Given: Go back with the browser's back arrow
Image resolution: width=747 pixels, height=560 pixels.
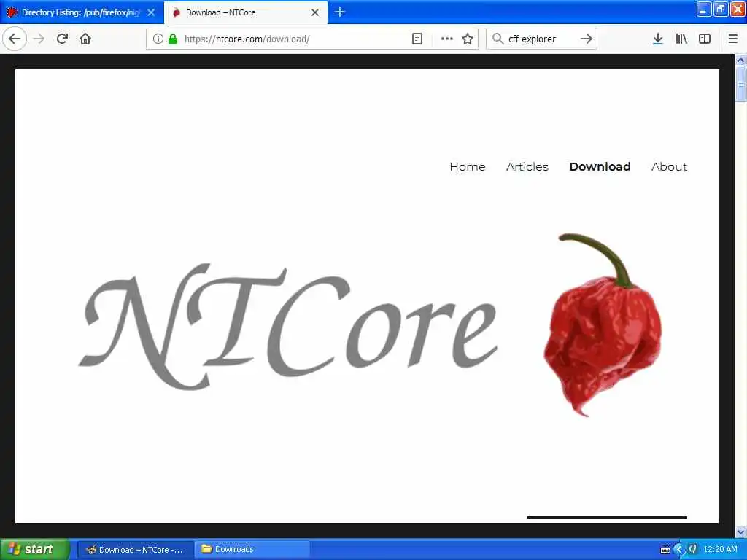Looking at the screenshot, I should coord(15,39).
